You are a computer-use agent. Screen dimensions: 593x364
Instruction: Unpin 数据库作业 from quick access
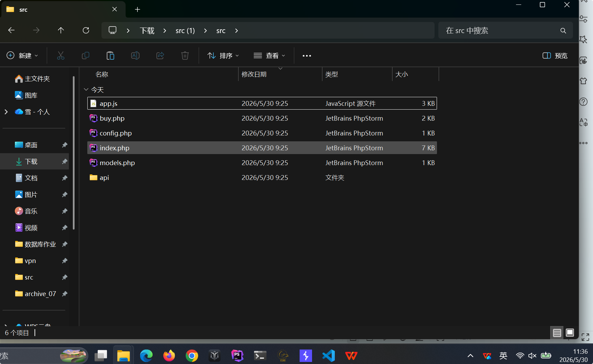coord(65,244)
